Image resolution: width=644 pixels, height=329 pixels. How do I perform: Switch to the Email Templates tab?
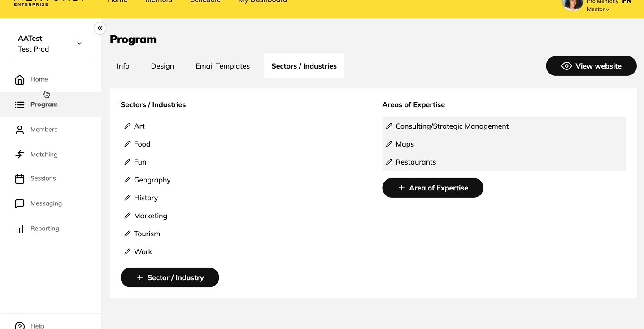(222, 66)
